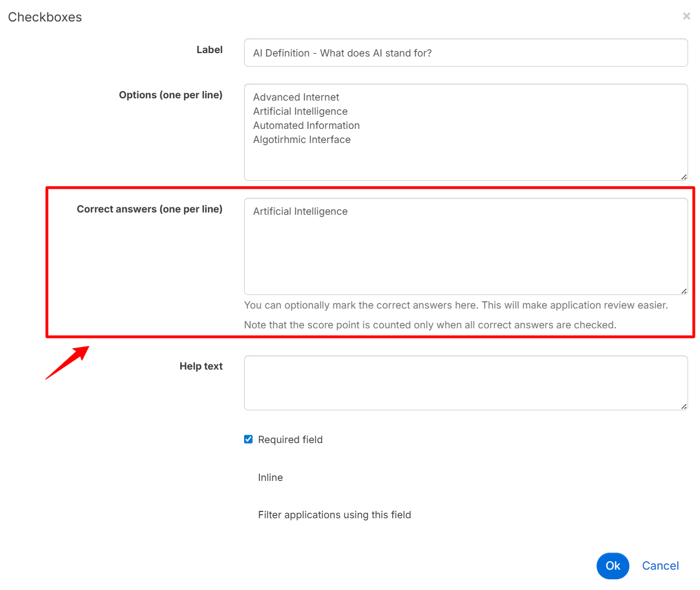The image size is (700, 590).
Task: Click the Help text box resize grip
Action: point(684,406)
